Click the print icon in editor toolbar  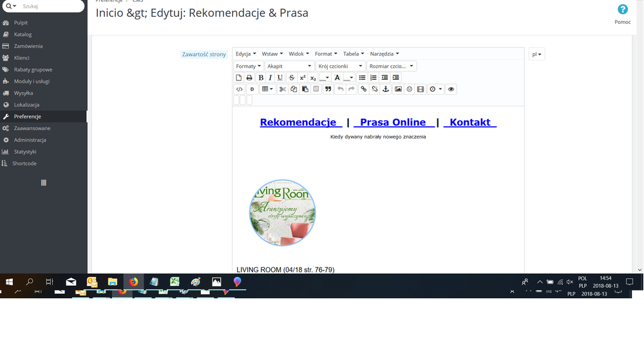249,78
